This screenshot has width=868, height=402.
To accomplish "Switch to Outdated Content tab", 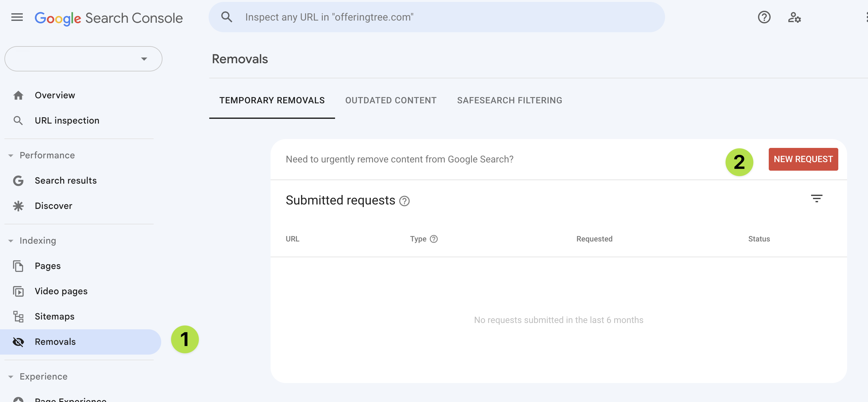I will click(x=390, y=100).
